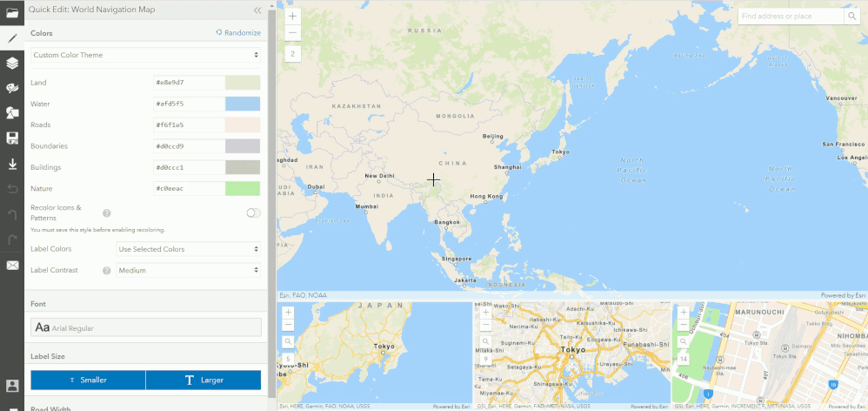Open the Label Contrast Medium dropdown
Image resolution: width=868 pixels, height=411 pixels.
coord(188,270)
